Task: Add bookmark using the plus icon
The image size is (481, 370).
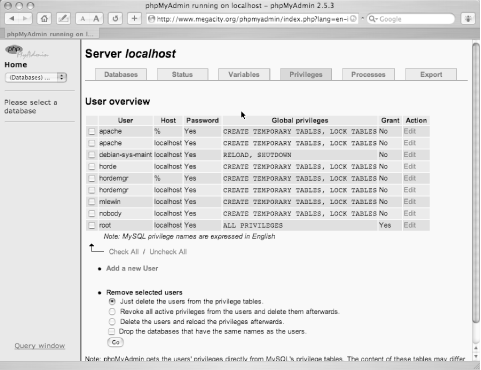Action: [134, 19]
